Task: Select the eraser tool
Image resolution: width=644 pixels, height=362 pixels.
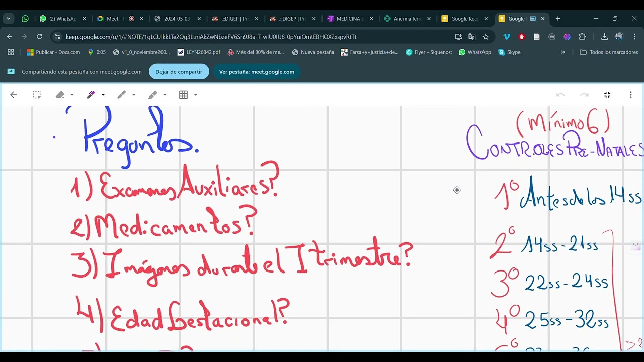Action: pyautogui.click(x=60, y=95)
